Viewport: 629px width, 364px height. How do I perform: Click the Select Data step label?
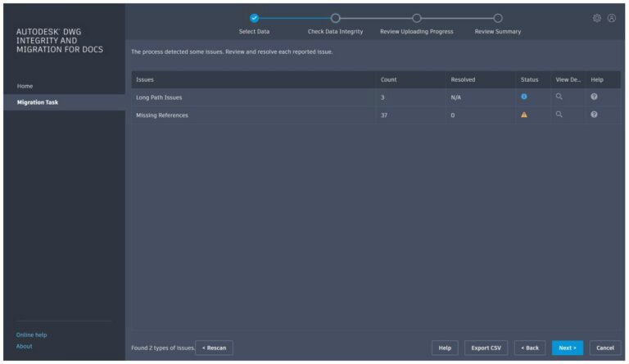tap(255, 32)
